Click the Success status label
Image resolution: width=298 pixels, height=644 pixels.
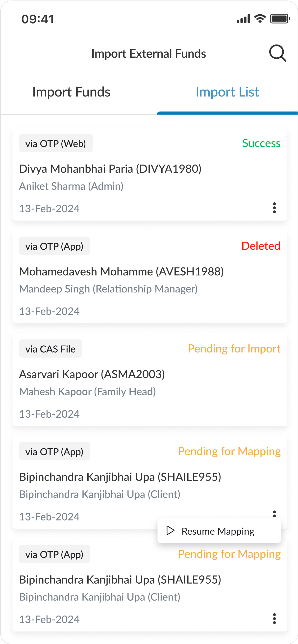(x=261, y=143)
